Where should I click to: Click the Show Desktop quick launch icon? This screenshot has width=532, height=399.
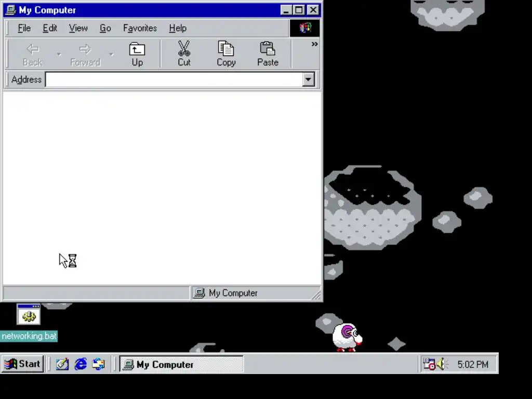[62, 364]
